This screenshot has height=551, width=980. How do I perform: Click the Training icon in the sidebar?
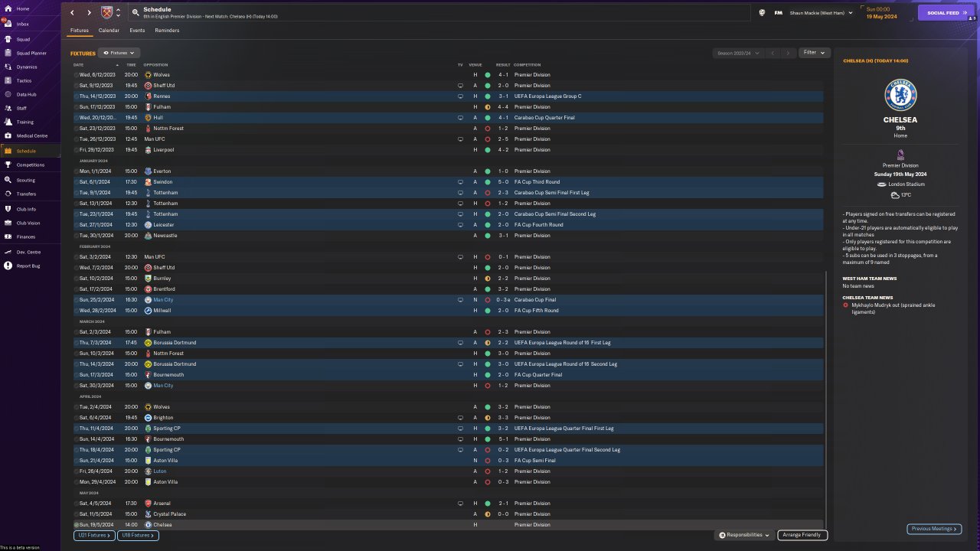pos(8,122)
